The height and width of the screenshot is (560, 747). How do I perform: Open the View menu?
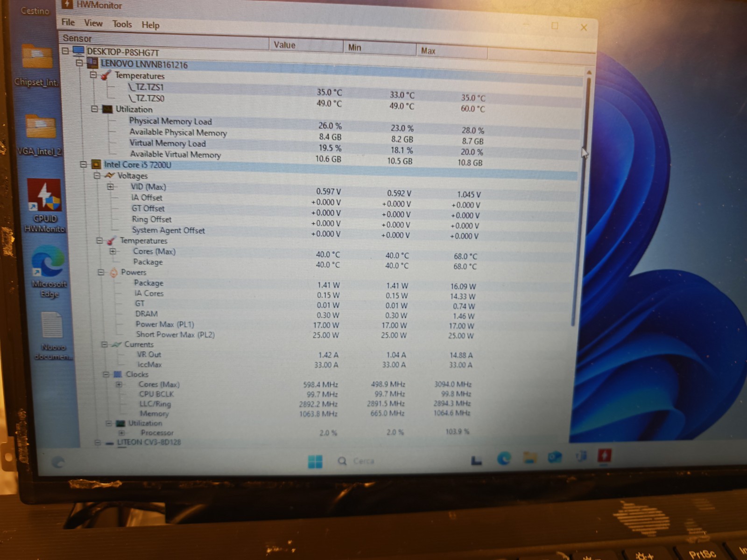93,23
